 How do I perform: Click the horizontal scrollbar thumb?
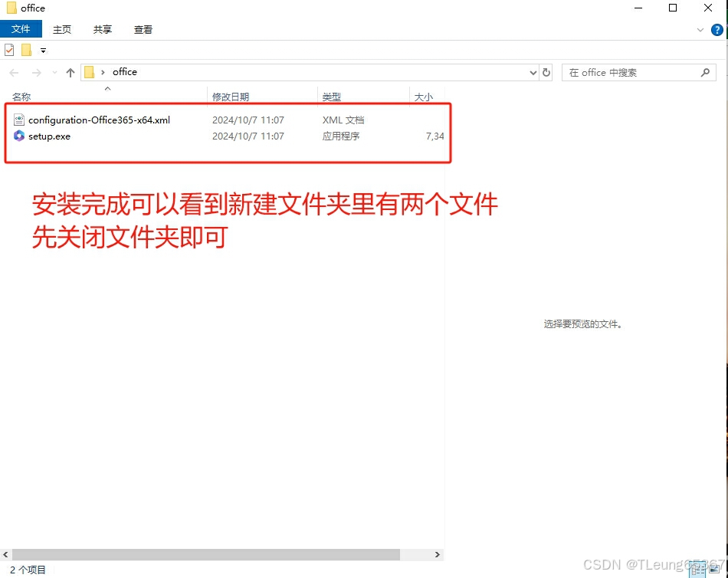point(205,554)
